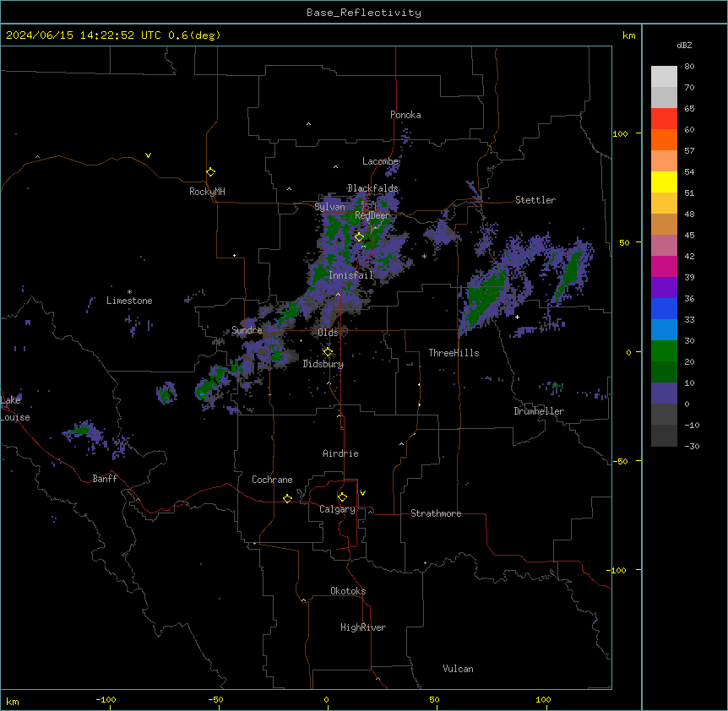This screenshot has width=728, height=711.
Task: Click the large green echo cell north of ThreeHills
Action: point(486,297)
